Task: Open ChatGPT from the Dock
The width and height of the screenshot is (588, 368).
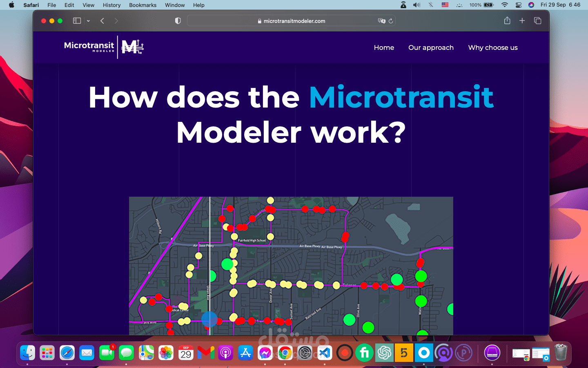Action: click(384, 352)
